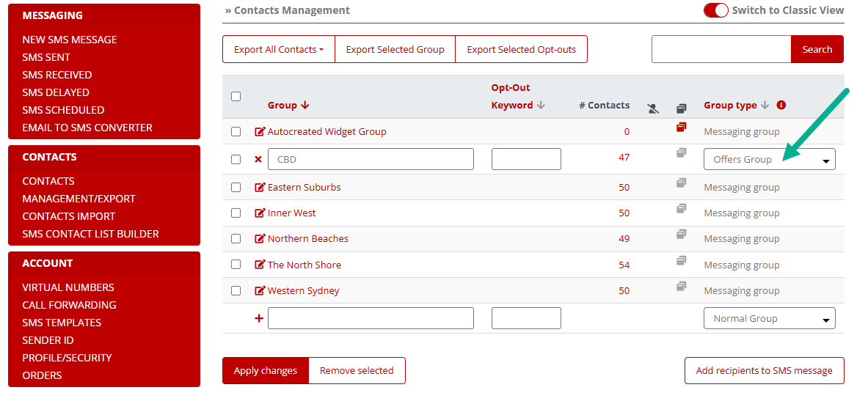Toggle the Switch to Classic View switch

click(715, 10)
